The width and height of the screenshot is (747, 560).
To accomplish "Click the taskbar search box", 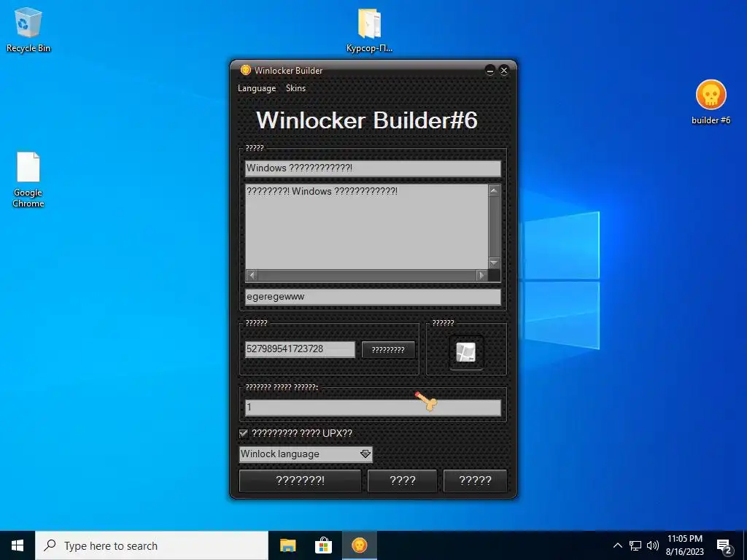I will pyautogui.click(x=152, y=545).
